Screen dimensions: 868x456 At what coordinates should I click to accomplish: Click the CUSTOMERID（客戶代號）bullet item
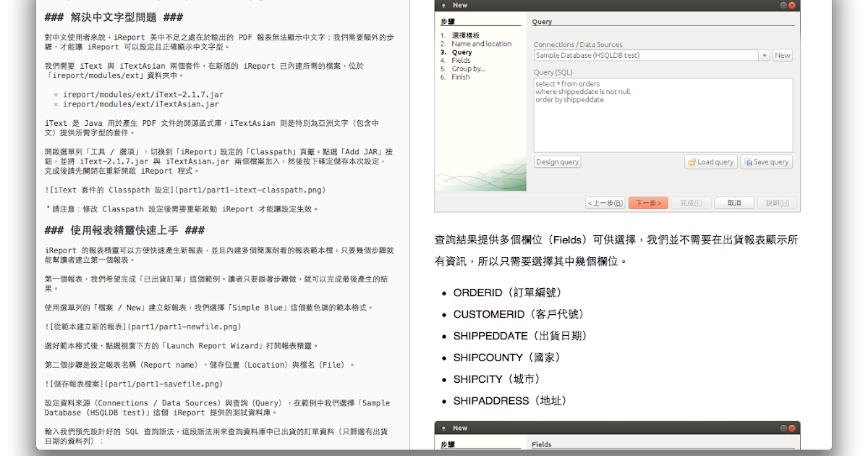[x=519, y=314]
